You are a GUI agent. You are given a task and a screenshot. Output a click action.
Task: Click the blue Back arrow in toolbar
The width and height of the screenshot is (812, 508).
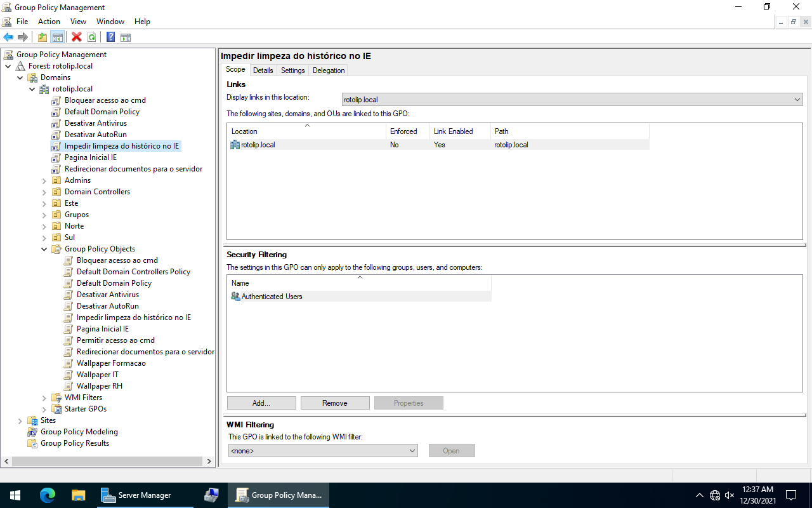[x=8, y=37]
